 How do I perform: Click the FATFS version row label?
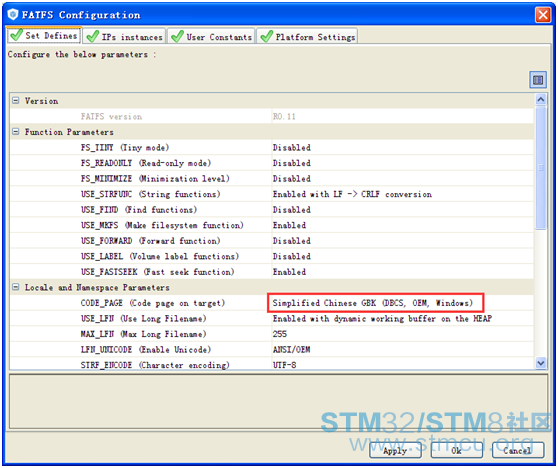(111, 116)
